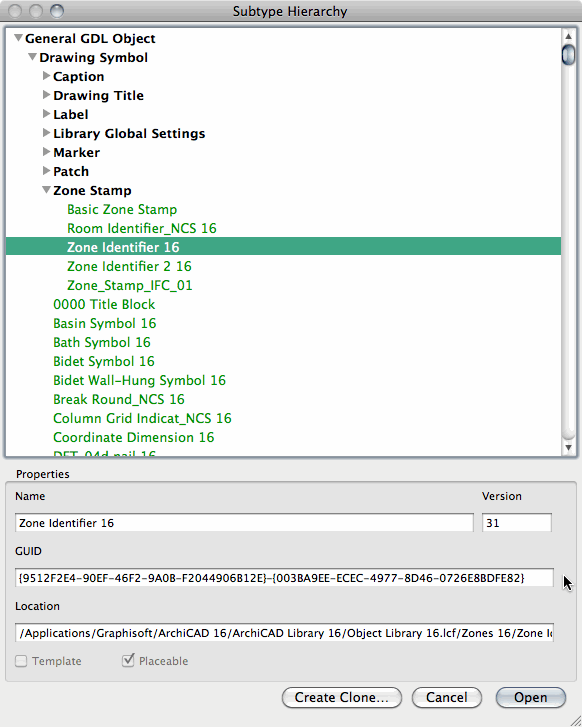Select Library Global Settings label
582x727 pixels.
pyautogui.click(x=129, y=134)
